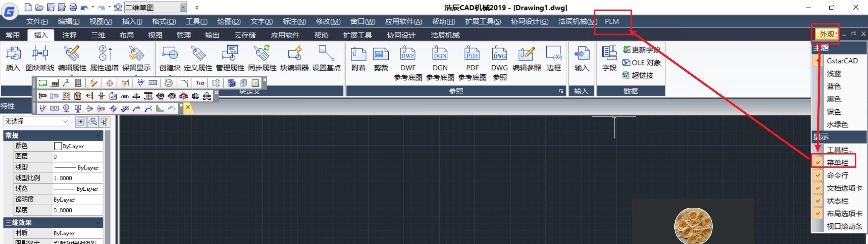Select the 设置基点 tool

tap(326, 59)
